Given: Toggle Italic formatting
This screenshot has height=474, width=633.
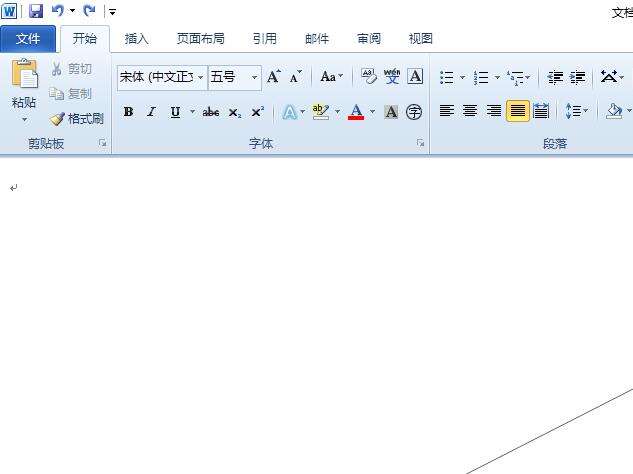Looking at the screenshot, I should (151, 112).
